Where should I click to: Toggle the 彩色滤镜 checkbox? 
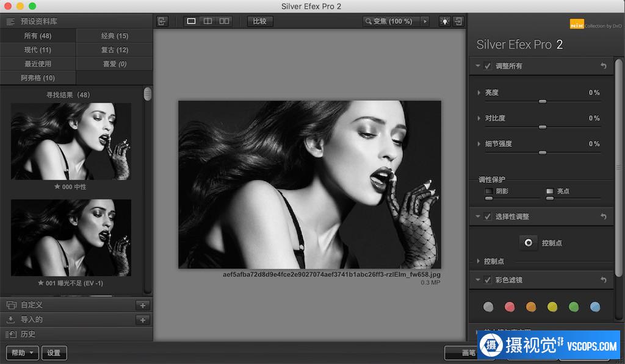(488, 280)
